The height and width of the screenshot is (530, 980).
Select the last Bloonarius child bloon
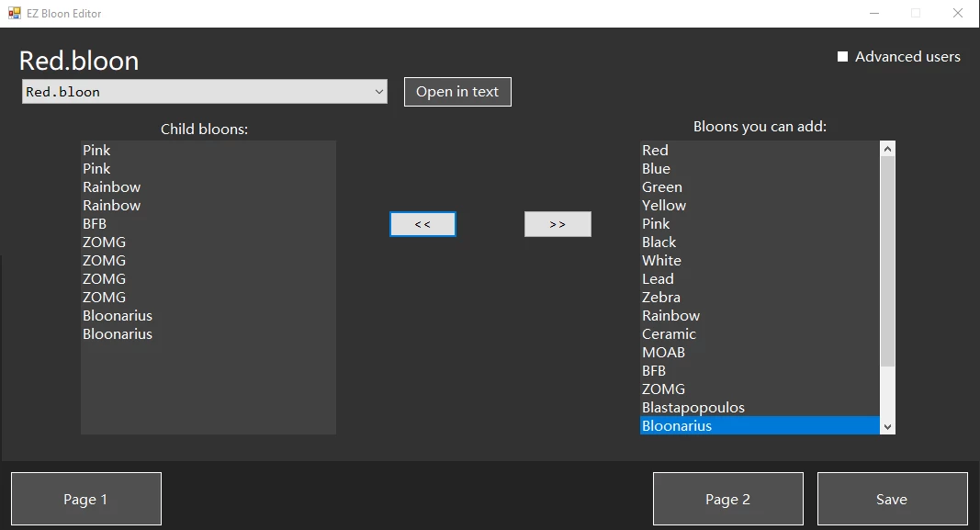click(x=208, y=333)
